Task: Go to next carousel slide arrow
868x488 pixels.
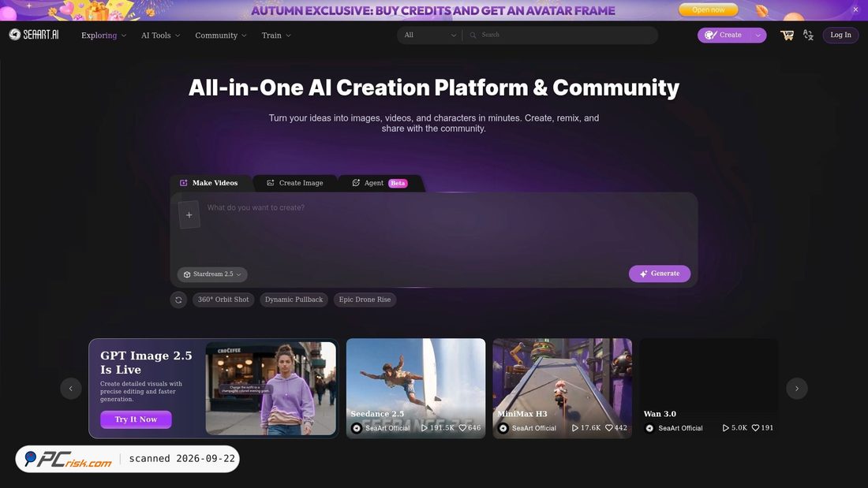Action: [797, 389]
